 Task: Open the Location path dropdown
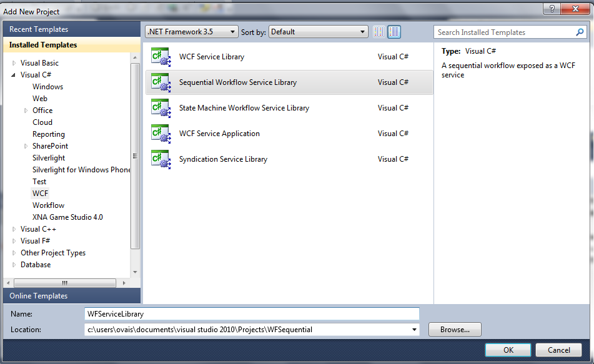(x=414, y=330)
